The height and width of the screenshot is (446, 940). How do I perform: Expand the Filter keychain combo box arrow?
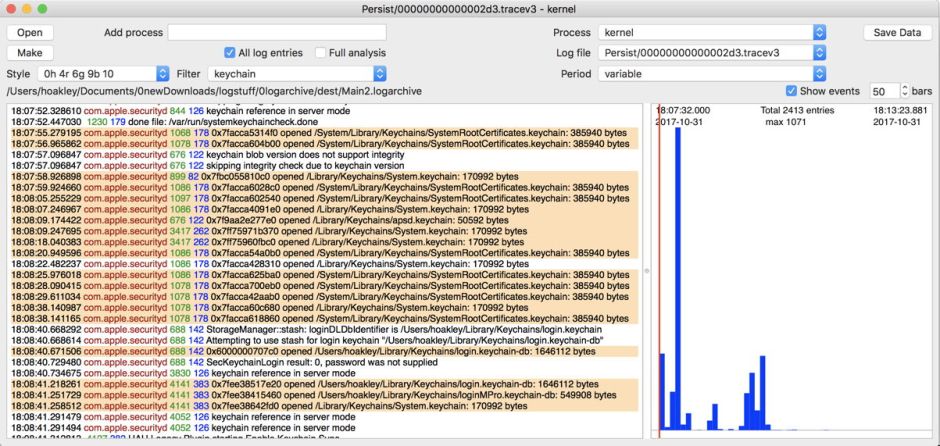click(379, 74)
